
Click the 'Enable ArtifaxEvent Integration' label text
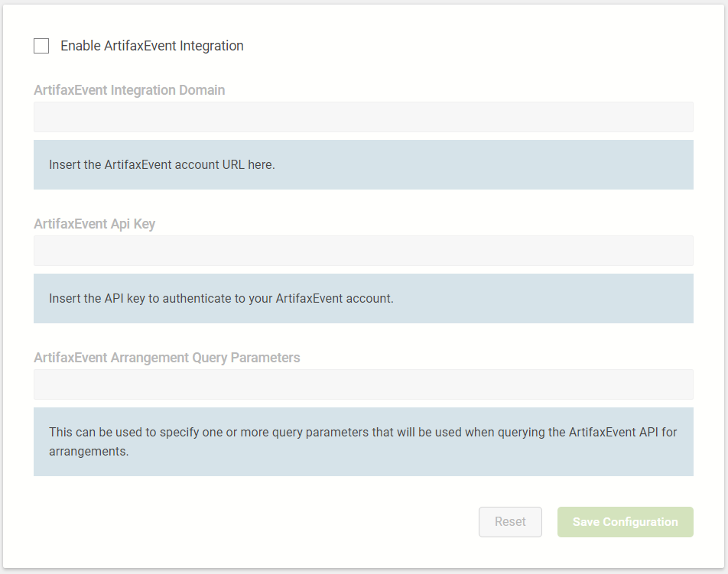click(x=152, y=46)
